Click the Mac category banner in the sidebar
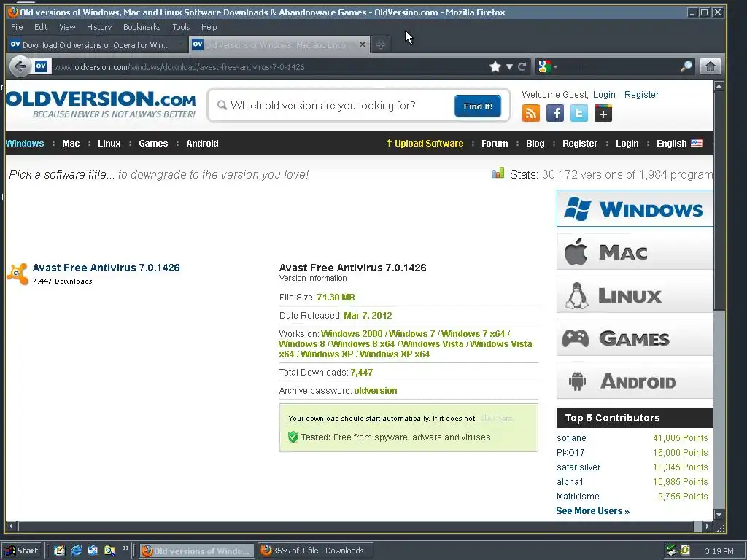The image size is (747, 560). 635,252
